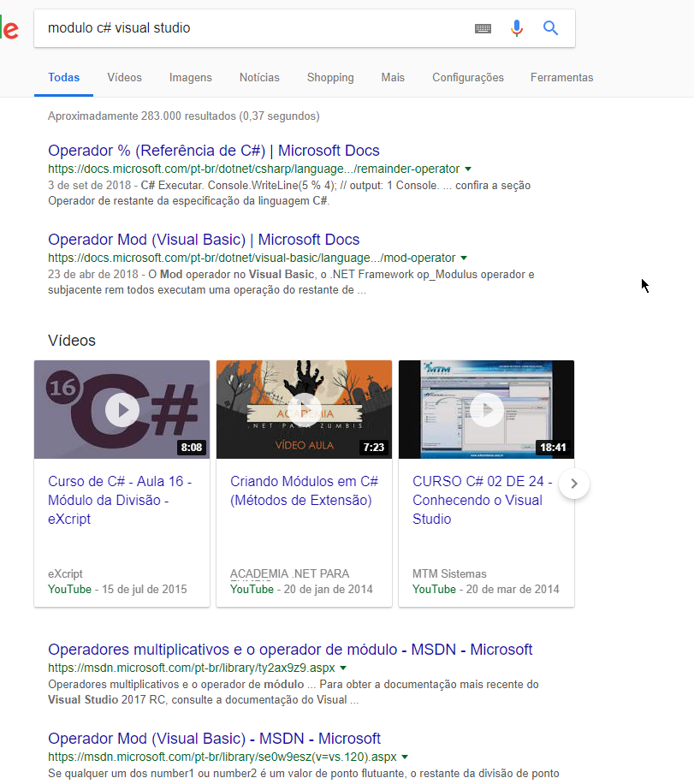694x784 pixels.
Task: Switch to the Imagens tab
Action: [x=191, y=78]
